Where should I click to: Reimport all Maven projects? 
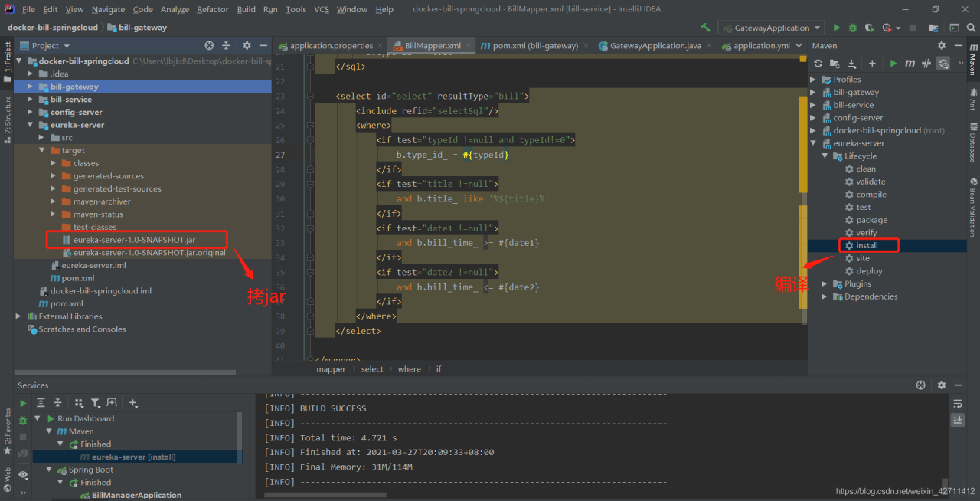(818, 64)
